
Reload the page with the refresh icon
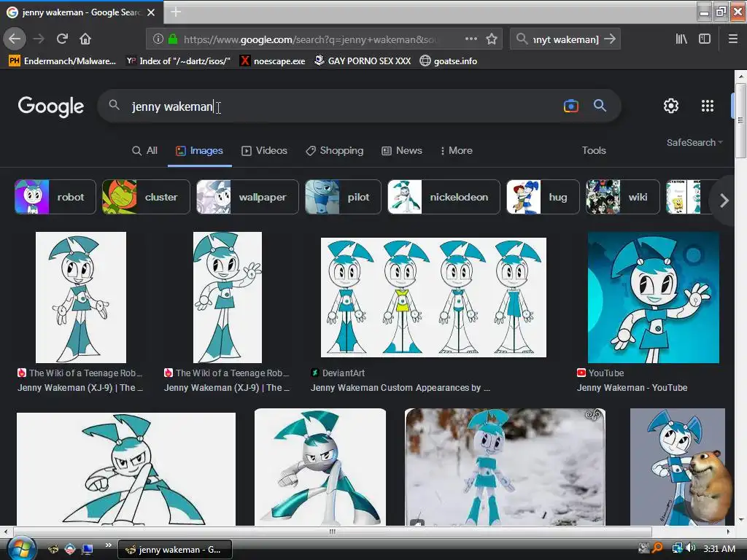click(62, 39)
